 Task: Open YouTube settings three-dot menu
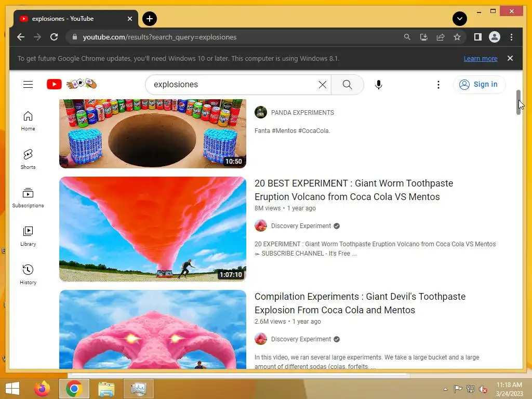pyautogui.click(x=438, y=85)
